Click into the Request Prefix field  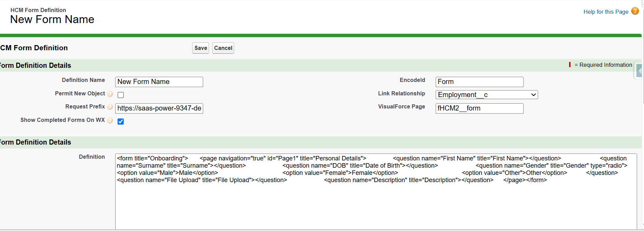pyautogui.click(x=159, y=108)
